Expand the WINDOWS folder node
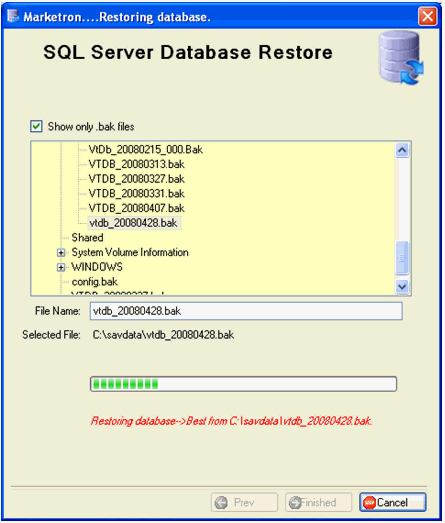 tap(61, 267)
